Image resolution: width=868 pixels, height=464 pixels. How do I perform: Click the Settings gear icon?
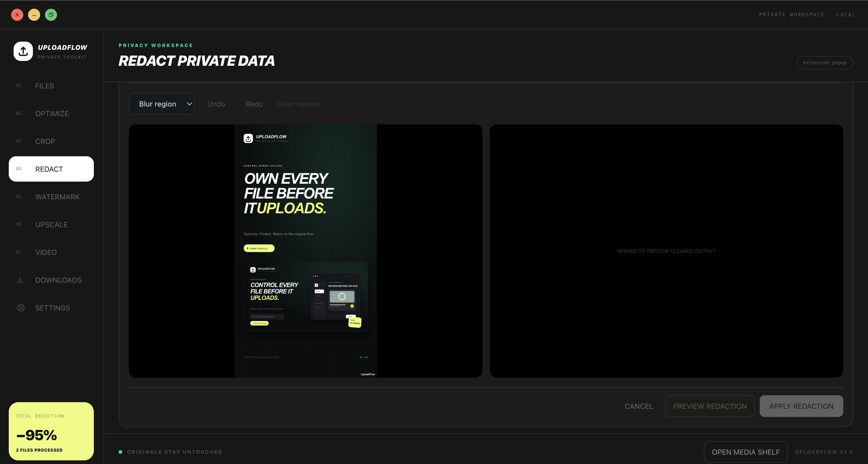tap(21, 308)
